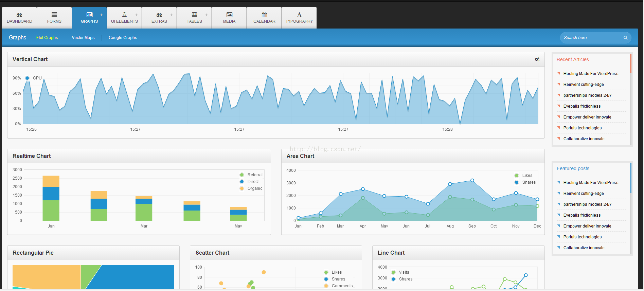
Task: Open Recent Articles Collaborative innovate
Action: [x=584, y=139]
